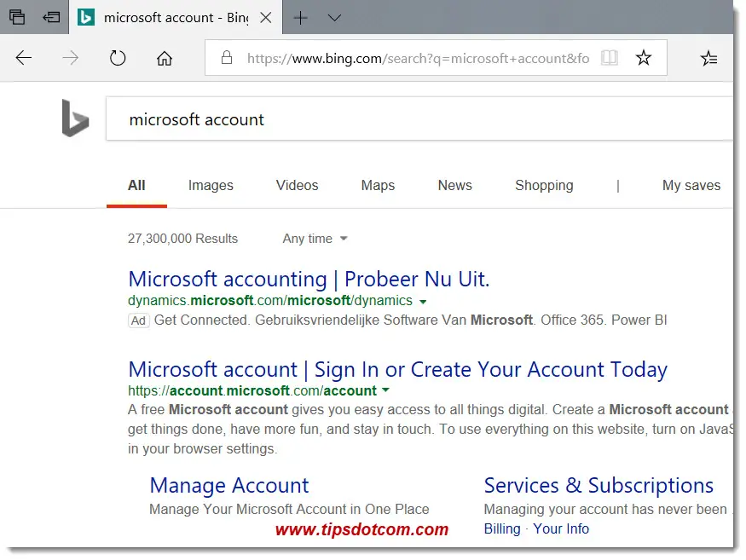Open the Any time filter dropdown

[x=315, y=239]
